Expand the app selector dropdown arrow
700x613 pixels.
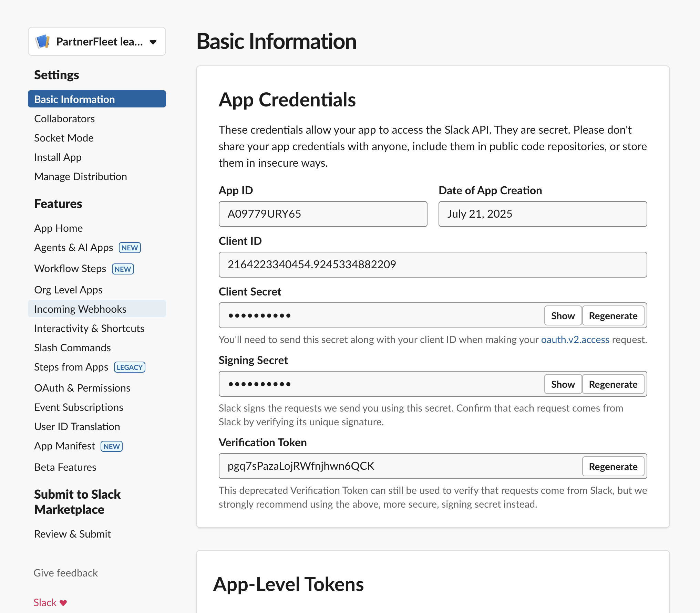pyautogui.click(x=153, y=42)
